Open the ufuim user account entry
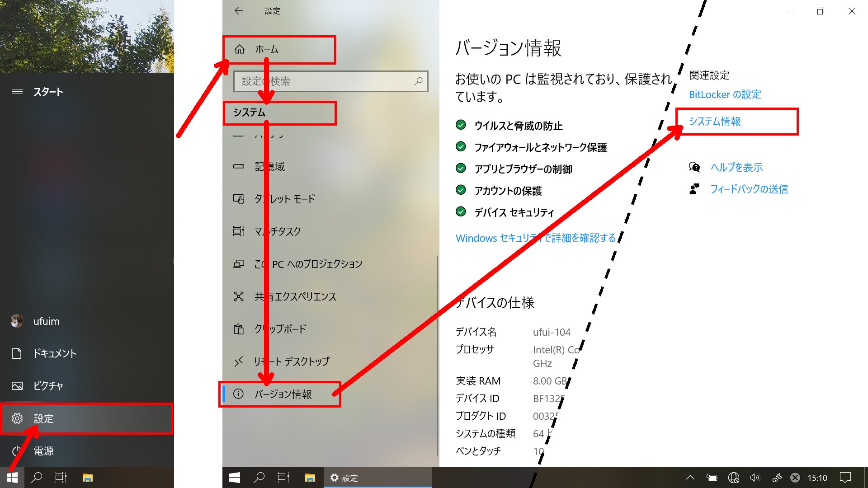The width and height of the screenshot is (868, 488). pyautogui.click(x=87, y=321)
